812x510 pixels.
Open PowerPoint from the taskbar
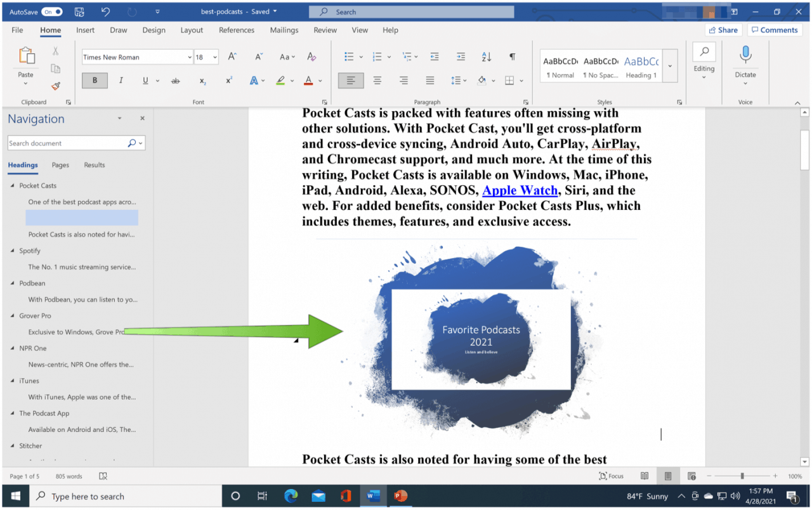[401, 496]
